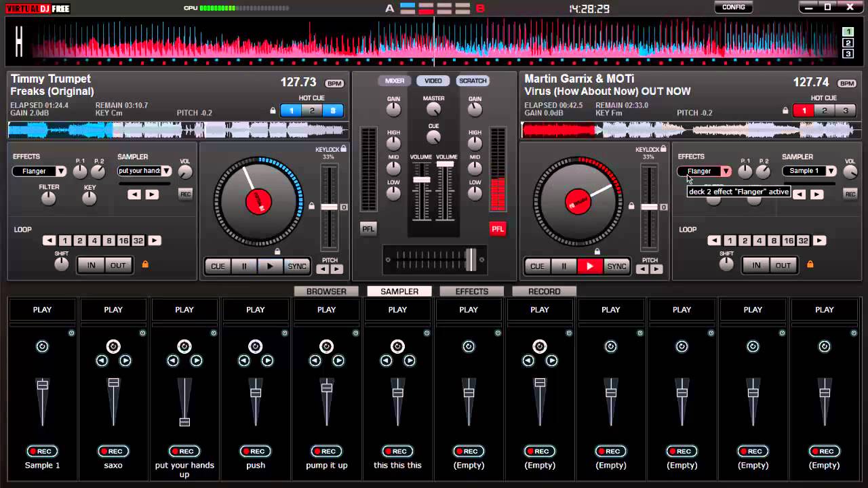868x488 pixels.
Task: Click next arrow on 'push' sample
Action: pyautogui.click(x=267, y=361)
